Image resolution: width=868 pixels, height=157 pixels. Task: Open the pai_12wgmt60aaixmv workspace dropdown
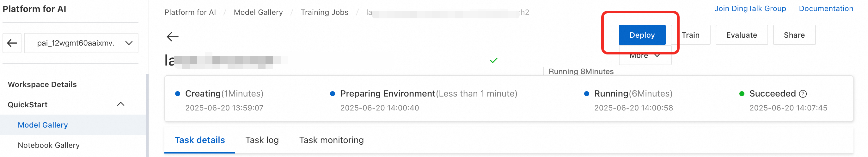click(x=81, y=43)
